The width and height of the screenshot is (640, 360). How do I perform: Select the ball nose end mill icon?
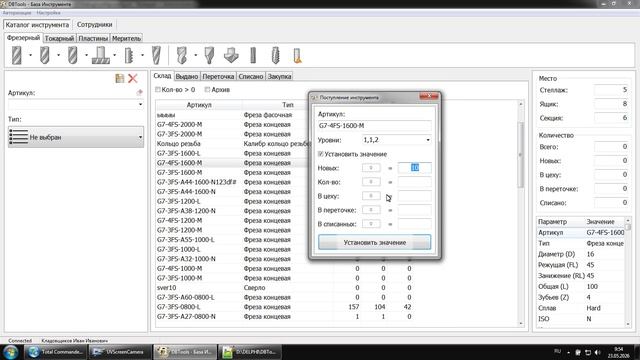[73, 55]
